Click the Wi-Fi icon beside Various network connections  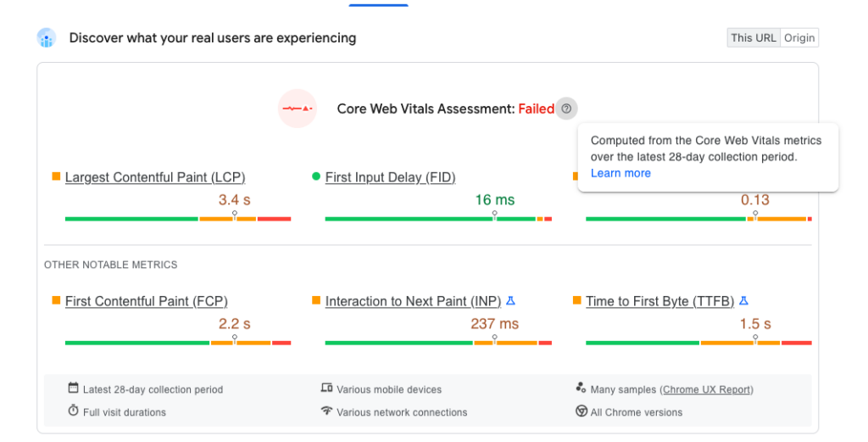point(326,411)
